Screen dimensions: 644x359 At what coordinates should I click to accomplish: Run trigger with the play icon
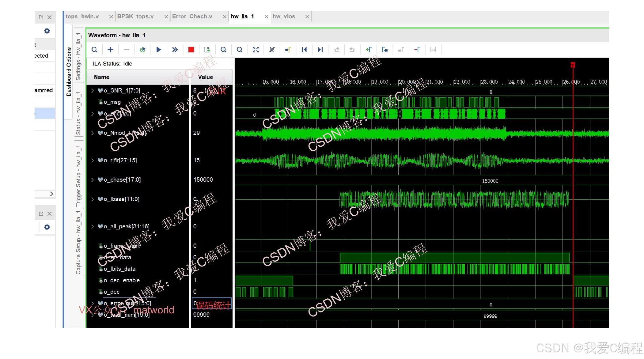(x=158, y=50)
